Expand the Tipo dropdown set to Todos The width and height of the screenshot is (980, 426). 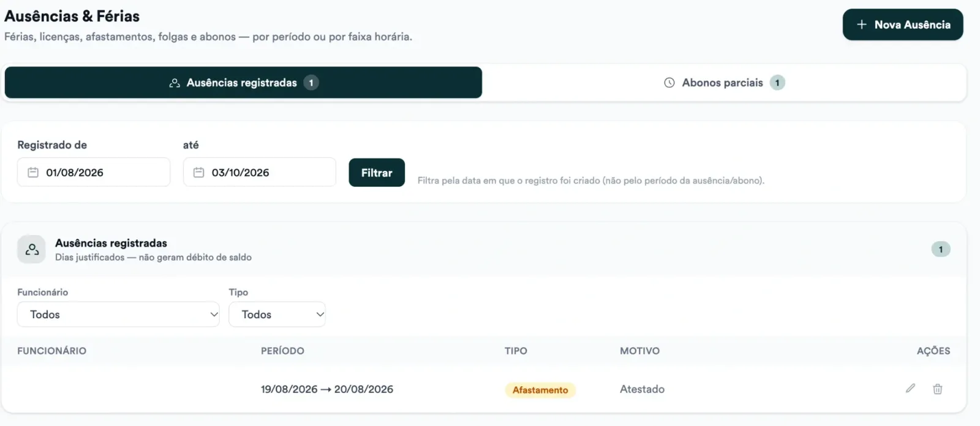point(277,314)
